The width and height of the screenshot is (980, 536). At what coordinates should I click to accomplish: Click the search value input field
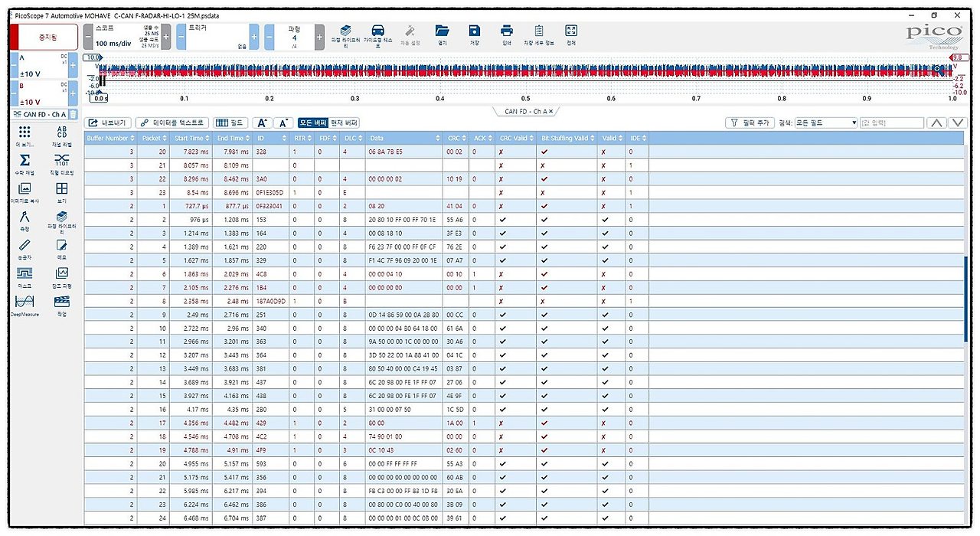pos(892,123)
